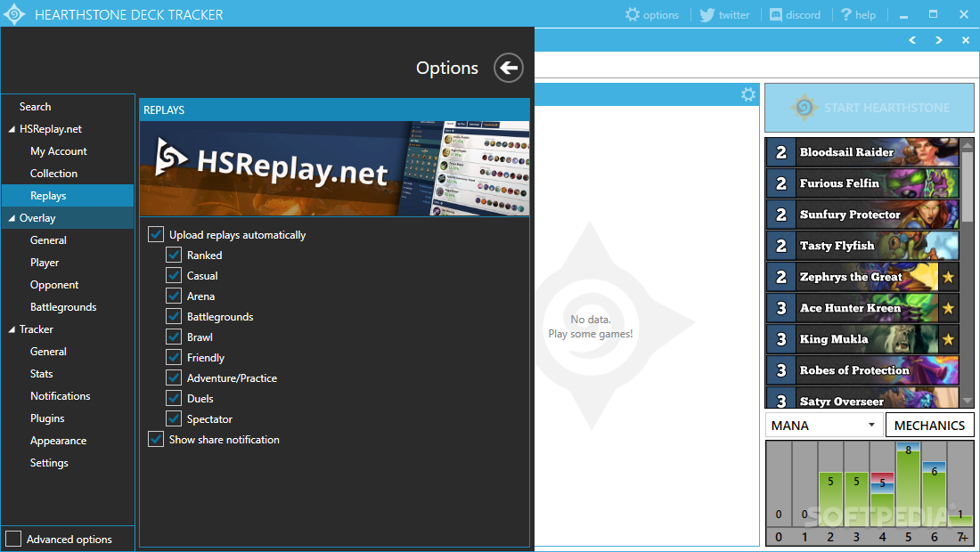980x552 pixels.
Task: Open help from the title bar
Action: [x=858, y=14]
